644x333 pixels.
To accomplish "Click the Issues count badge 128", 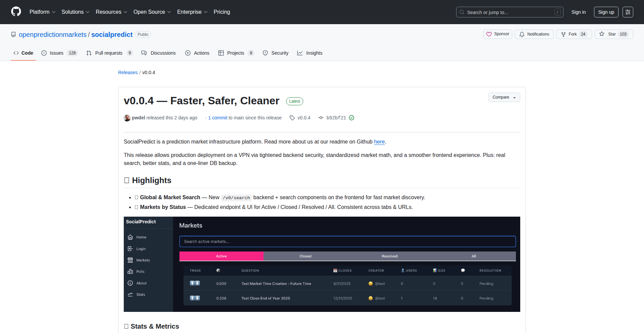I will pos(72,53).
